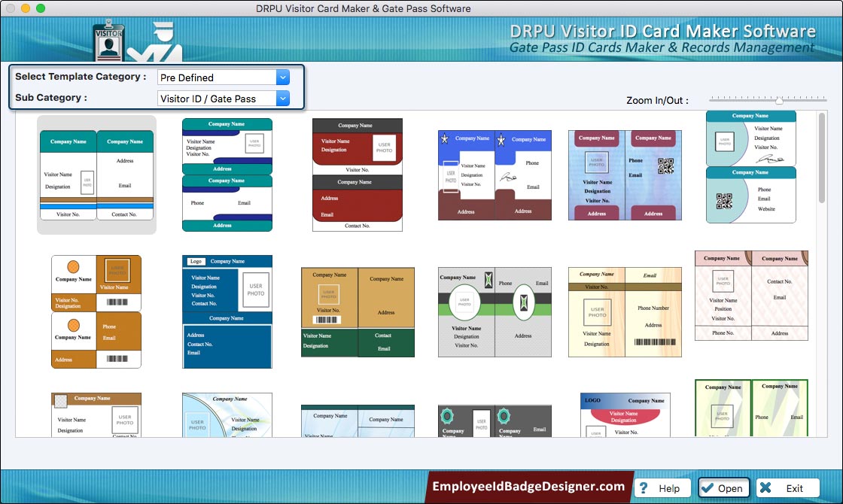Select the orange circle template with barcodes
843x504 pixels.
(96, 311)
